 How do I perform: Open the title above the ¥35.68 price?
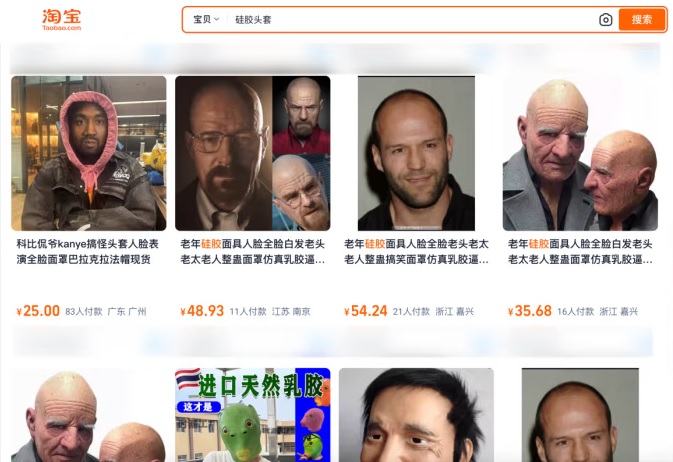[x=580, y=252]
